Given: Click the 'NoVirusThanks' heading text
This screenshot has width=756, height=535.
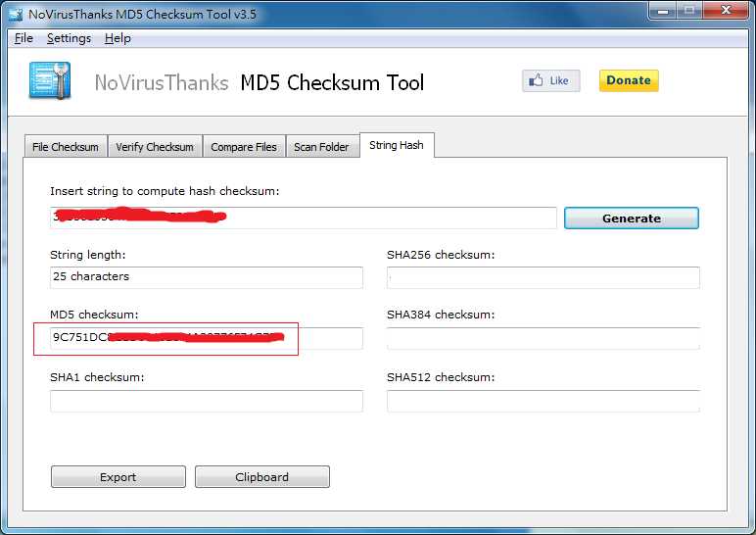Looking at the screenshot, I should coord(162,82).
